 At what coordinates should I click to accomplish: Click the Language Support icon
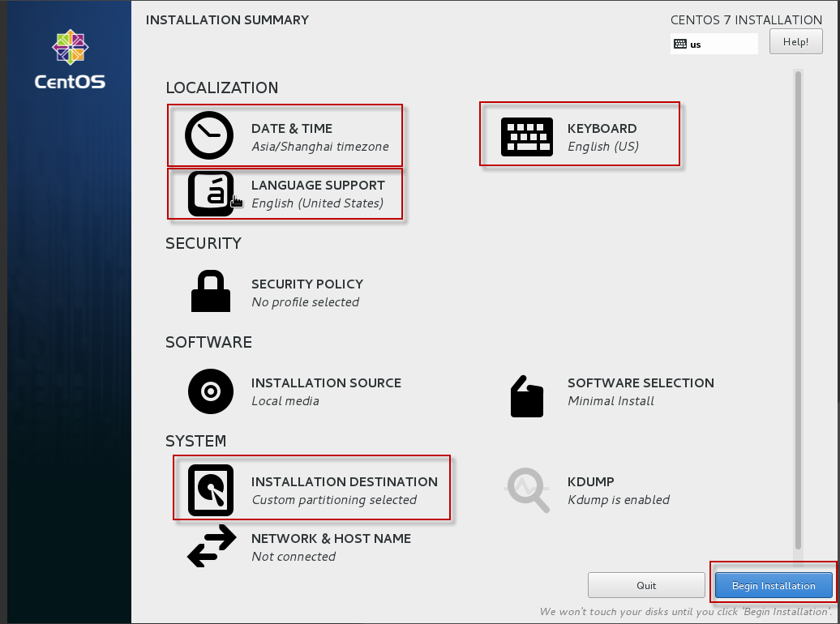211,194
